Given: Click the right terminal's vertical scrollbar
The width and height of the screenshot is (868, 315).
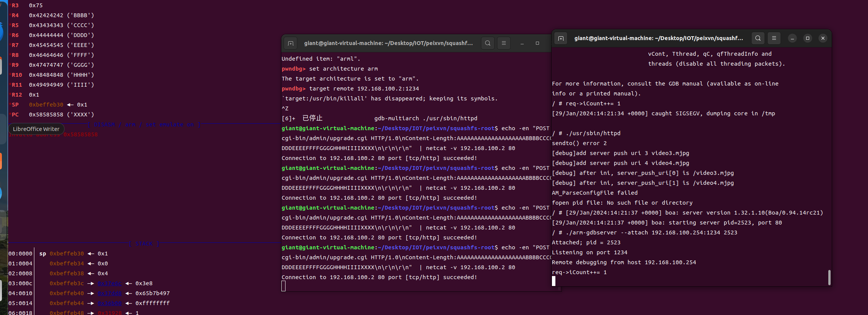Looking at the screenshot, I should point(829,278).
